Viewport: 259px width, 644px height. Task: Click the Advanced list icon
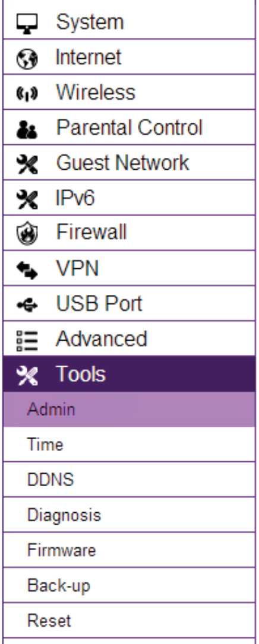pos(27,341)
